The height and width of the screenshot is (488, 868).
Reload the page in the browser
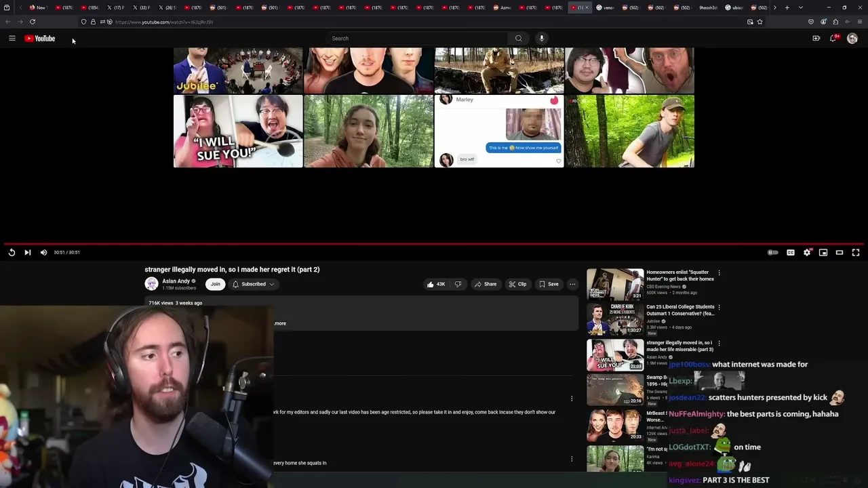[33, 22]
